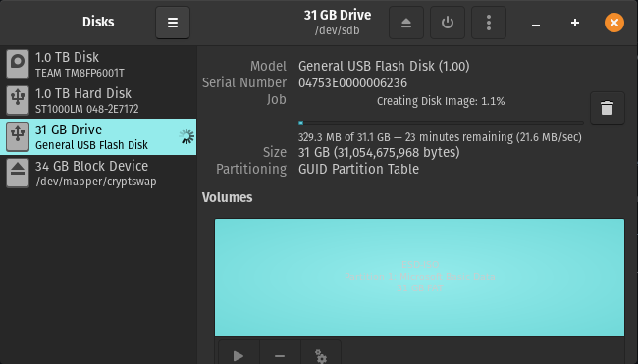
Task: Click the spinner on 31 GB Drive row
Action: 186,136
